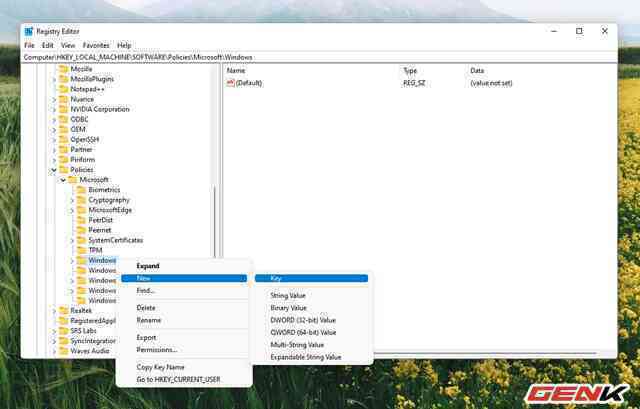
Task: Choose String Value in the submenu
Action: pyautogui.click(x=311, y=296)
